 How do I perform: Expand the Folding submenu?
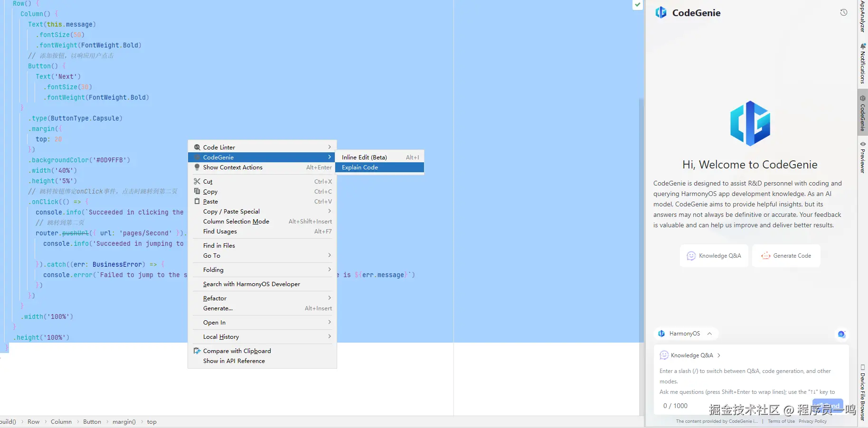pyautogui.click(x=262, y=270)
